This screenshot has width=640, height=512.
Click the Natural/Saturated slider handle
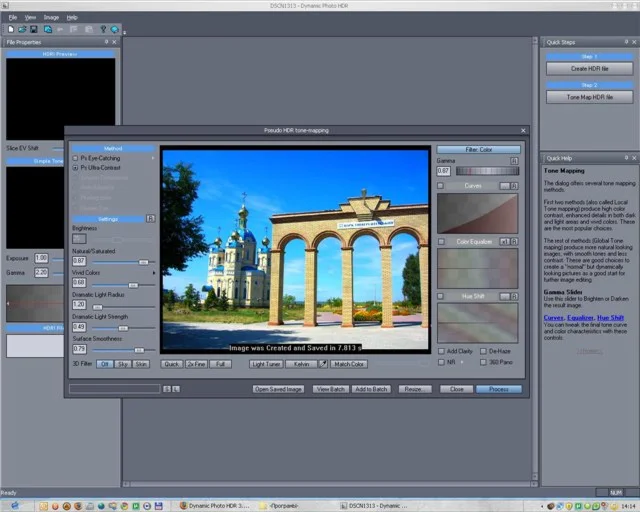[x=143, y=262]
